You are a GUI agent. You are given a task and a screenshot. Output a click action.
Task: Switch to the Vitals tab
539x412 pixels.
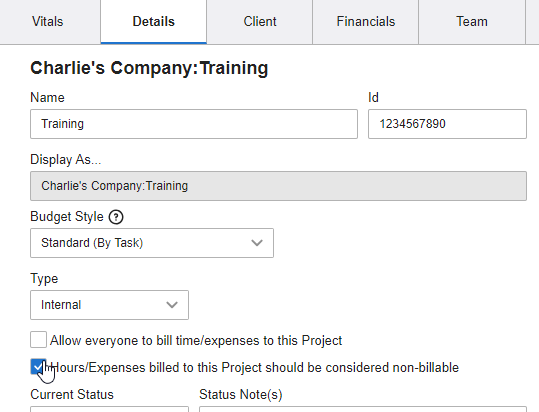(x=48, y=22)
